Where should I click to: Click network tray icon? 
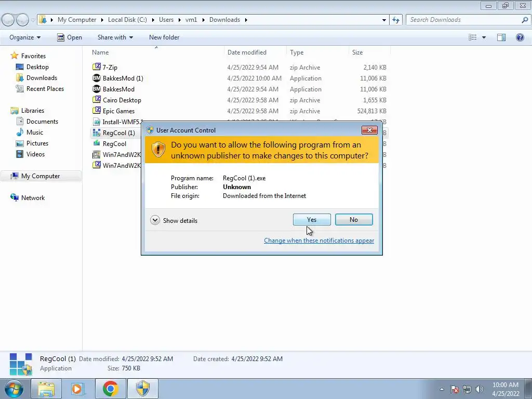pos(467,389)
